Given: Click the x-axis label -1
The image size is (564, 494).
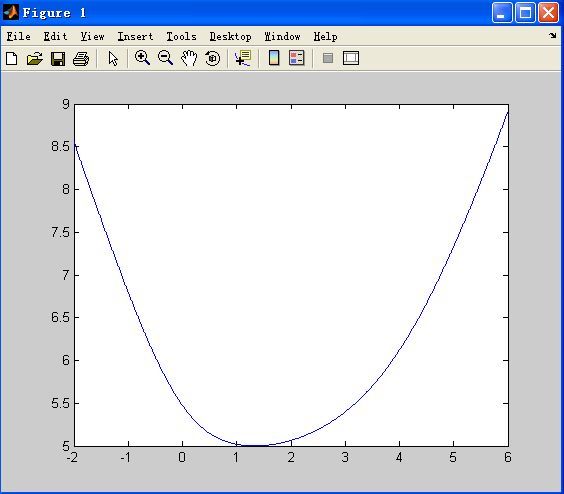Looking at the screenshot, I should click(126, 457).
